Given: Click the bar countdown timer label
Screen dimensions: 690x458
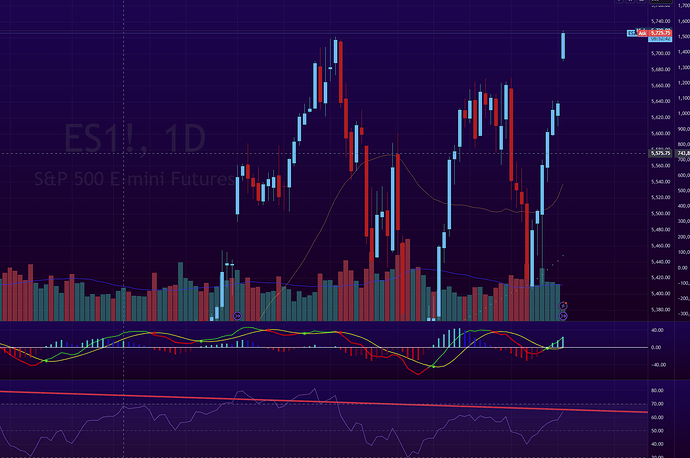Looking at the screenshot, I should [x=660, y=39].
